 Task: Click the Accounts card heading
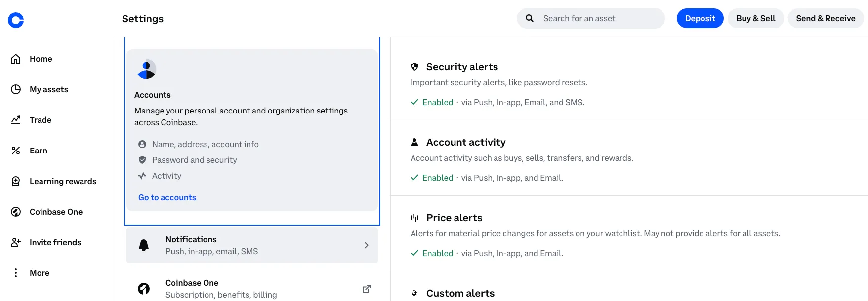pyautogui.click(x=153, y=95)
